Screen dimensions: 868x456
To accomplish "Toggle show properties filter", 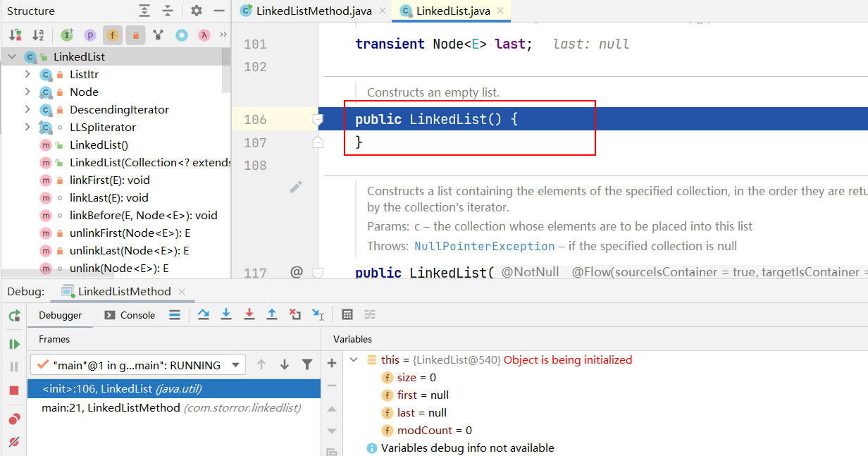I will 90,35.
